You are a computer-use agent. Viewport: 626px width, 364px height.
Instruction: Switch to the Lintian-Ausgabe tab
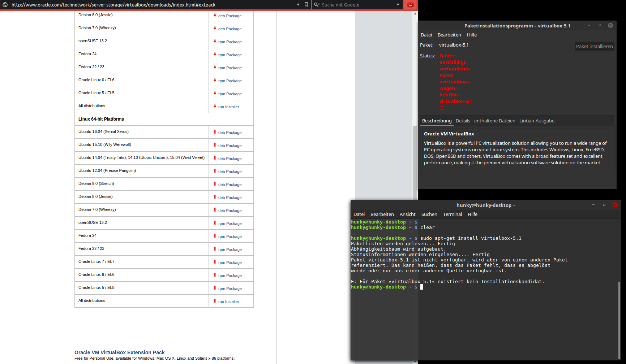coord(537,121)
